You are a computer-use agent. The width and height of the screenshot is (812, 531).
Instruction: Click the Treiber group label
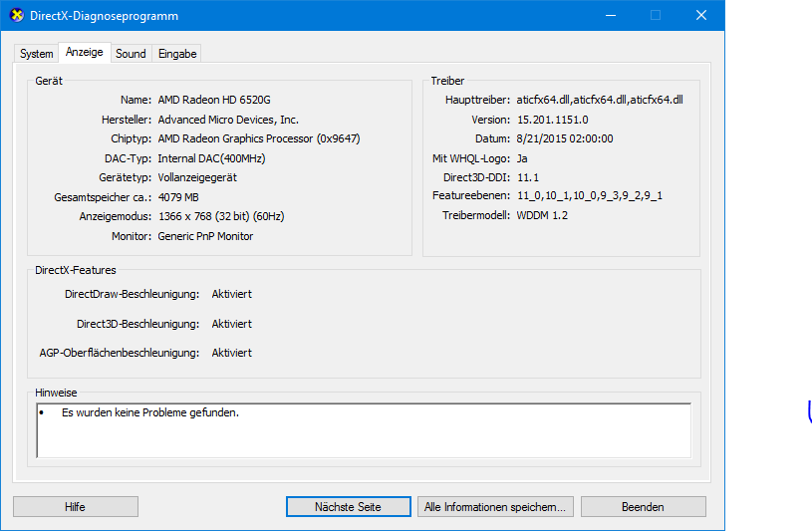(447, 81)
